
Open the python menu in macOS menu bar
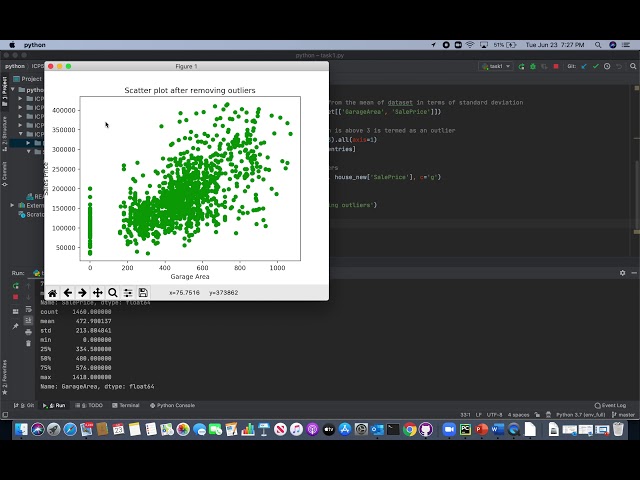[35, 45]
